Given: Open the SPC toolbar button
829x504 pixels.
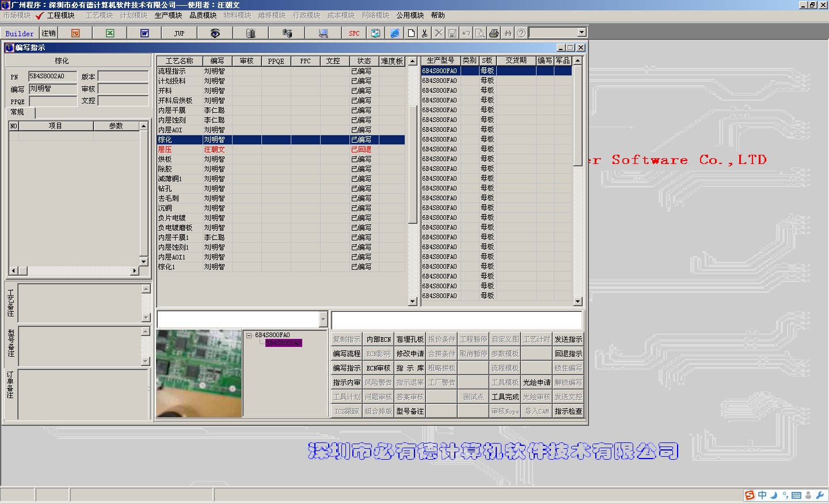Looking at the screenshot, I should (x=354, y=33).
